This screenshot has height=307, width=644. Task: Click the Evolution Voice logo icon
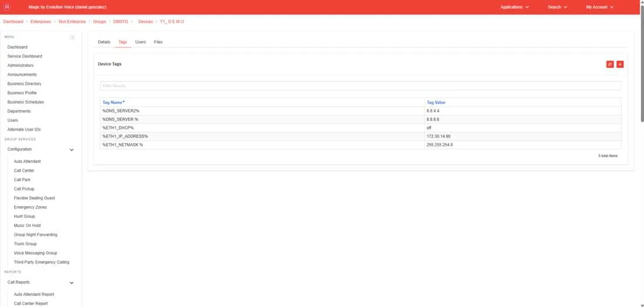pos(6,7)
